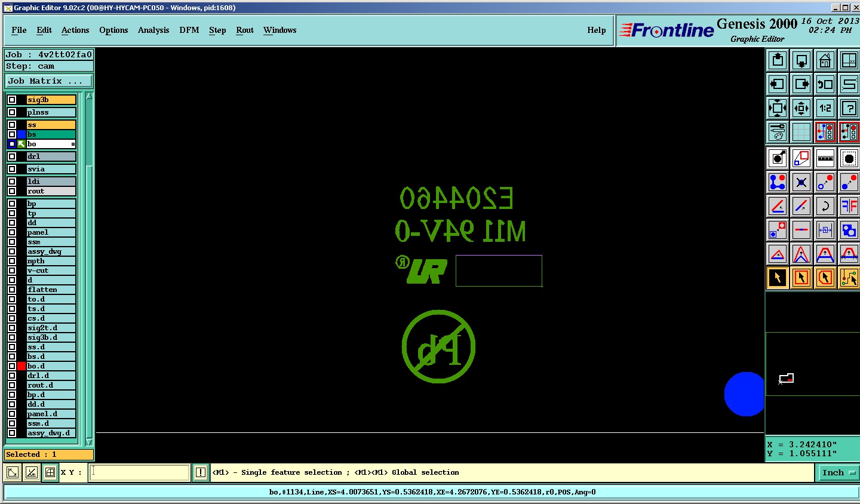Select the arrow pointer select tool
The image size is (860, 504).
[778, 278]
